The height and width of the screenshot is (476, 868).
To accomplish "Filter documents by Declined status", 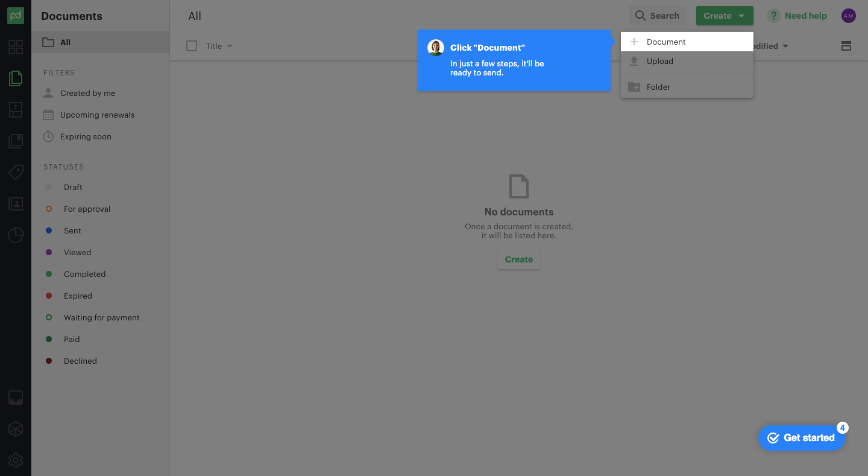I will pos(101,361).
